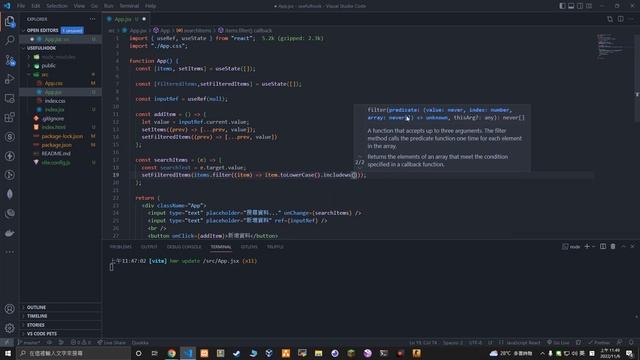Open notifications bell in status bar

click(631, 342)
